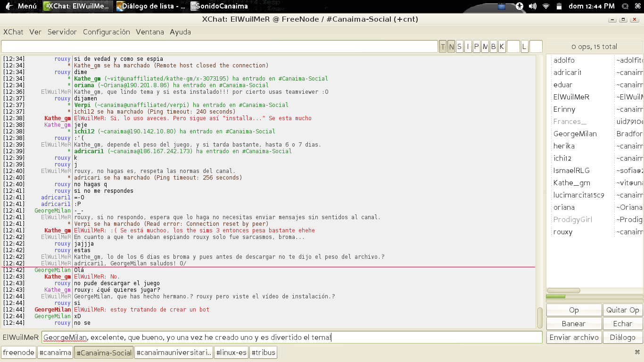Click the Echar button
Viewport: 644px width, 362px height.
coord(623,324)
